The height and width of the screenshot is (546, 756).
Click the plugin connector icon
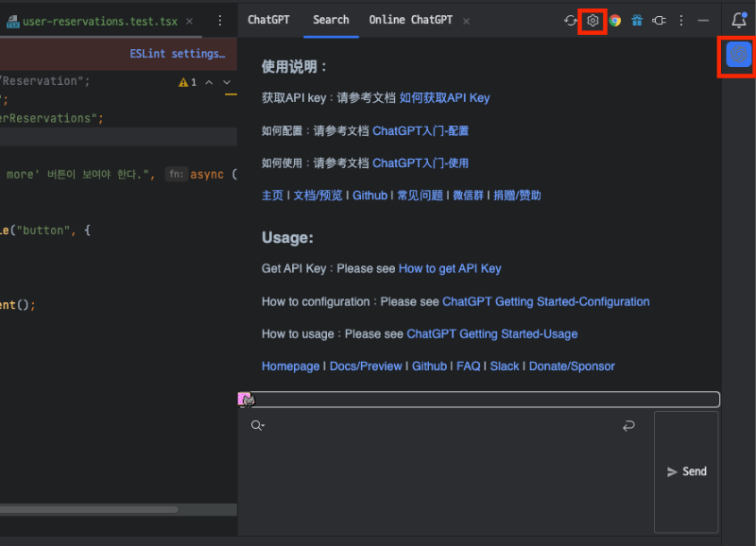click(659, 20)
